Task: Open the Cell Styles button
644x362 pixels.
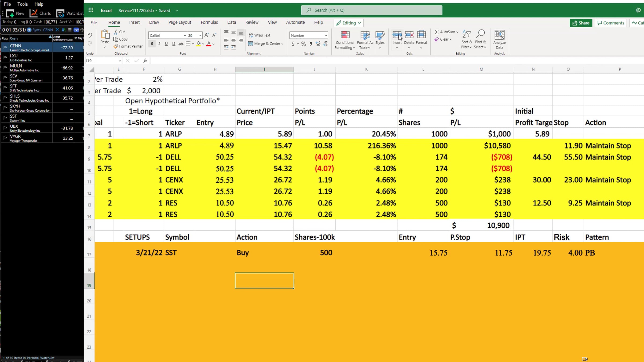Action: click(380, 40)
